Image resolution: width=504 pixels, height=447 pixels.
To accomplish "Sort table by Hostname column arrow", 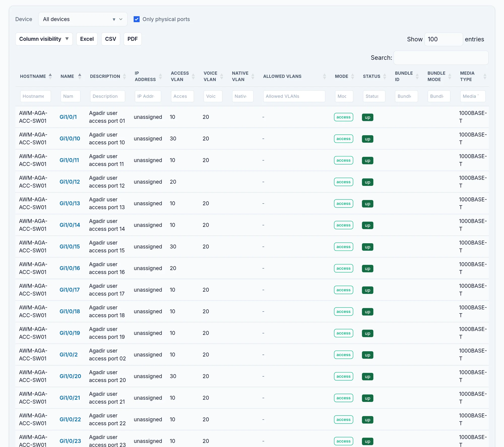I will 50,76.
